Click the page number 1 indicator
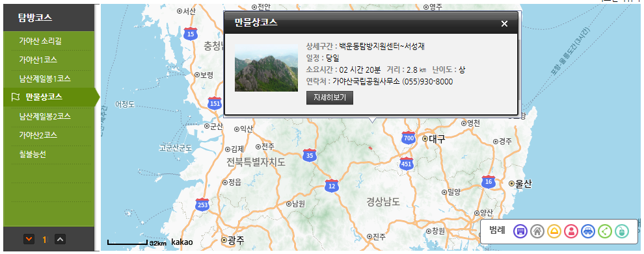Viewport: 644px width, 254px height. (44, 239)
